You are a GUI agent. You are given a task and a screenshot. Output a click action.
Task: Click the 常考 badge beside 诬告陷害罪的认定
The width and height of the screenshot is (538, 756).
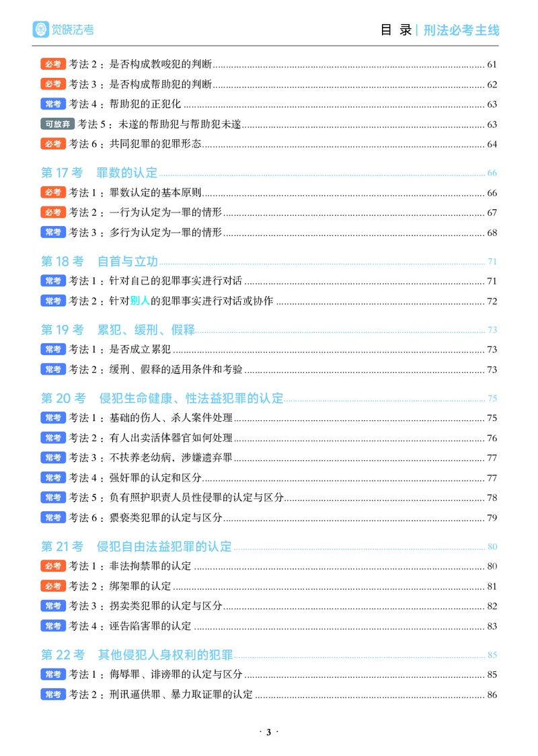pos(53,626)
